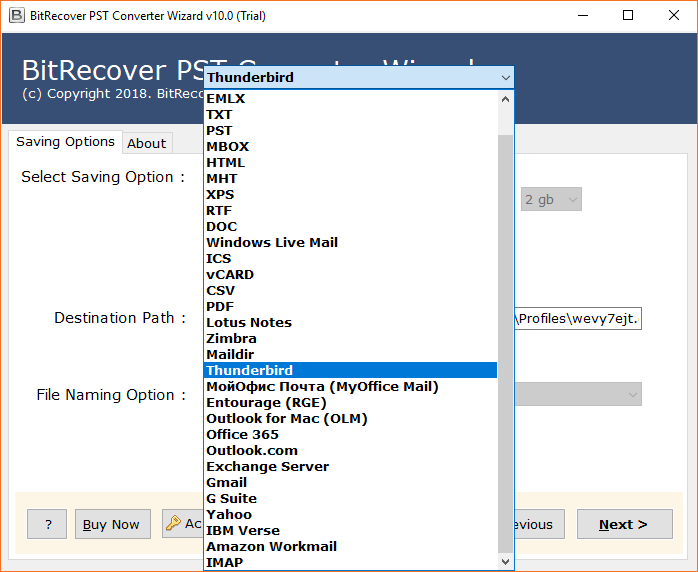Image resolution: width=698 pixels, height=572 pixels.
Task: Click the BitRecover app icon in title bar
Action: tap(16, 16)
